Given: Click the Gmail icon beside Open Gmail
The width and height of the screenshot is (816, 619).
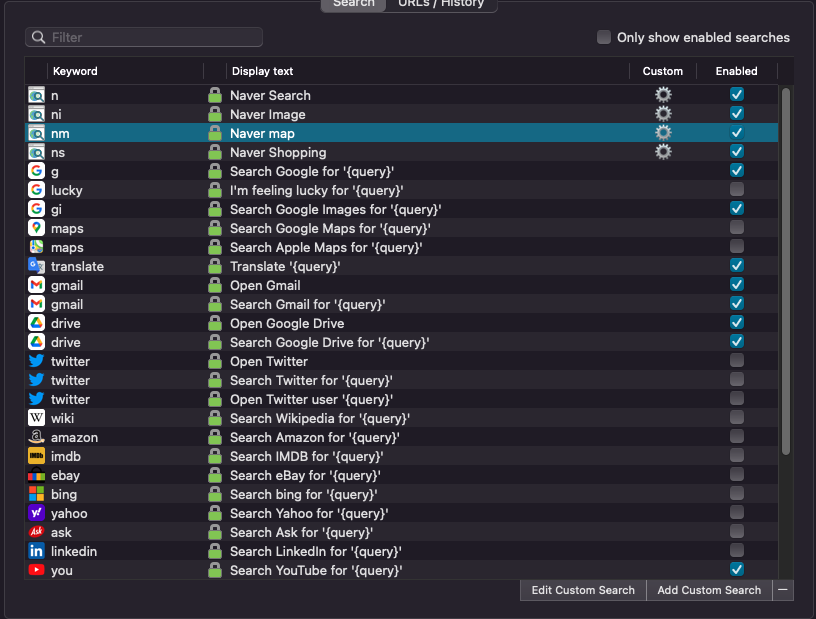Looking at the screenshot, I should (x=36, y=285).
